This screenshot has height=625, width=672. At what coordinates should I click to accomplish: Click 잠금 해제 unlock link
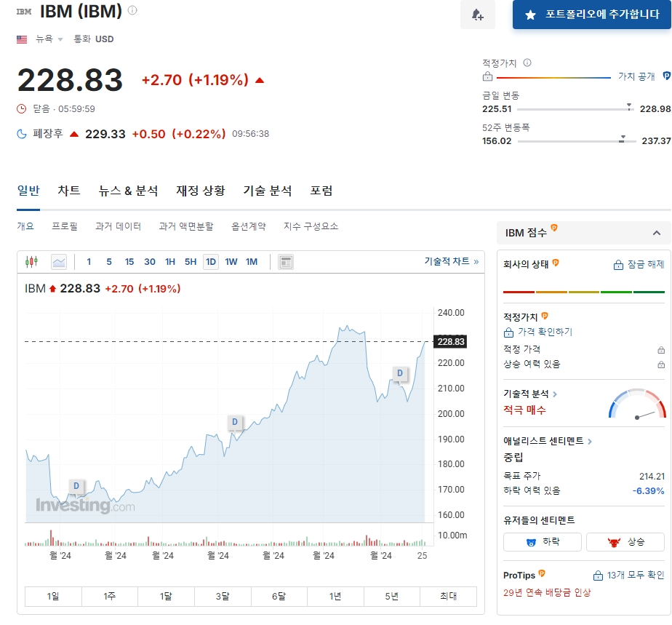(x=639, y=265)
